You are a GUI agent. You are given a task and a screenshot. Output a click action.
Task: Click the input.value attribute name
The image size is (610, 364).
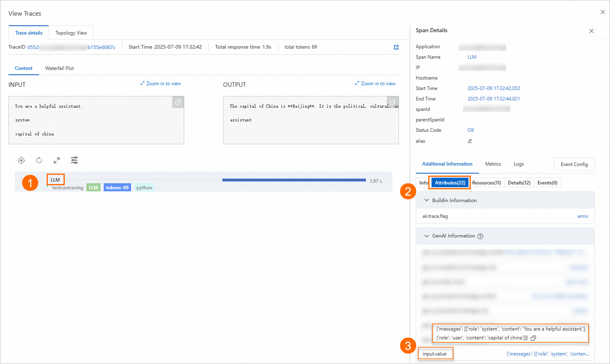[x=434, y=354]
